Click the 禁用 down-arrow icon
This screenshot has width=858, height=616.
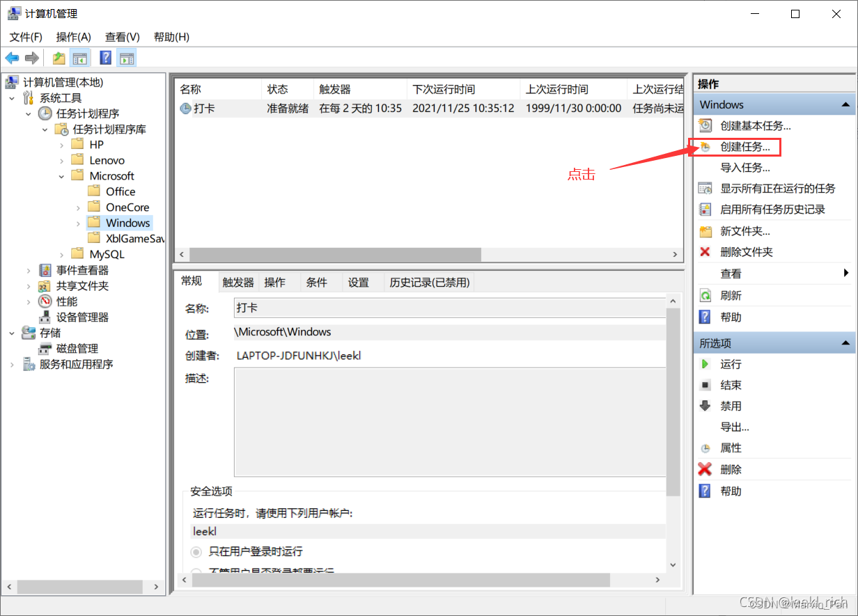tap(705, 406)
